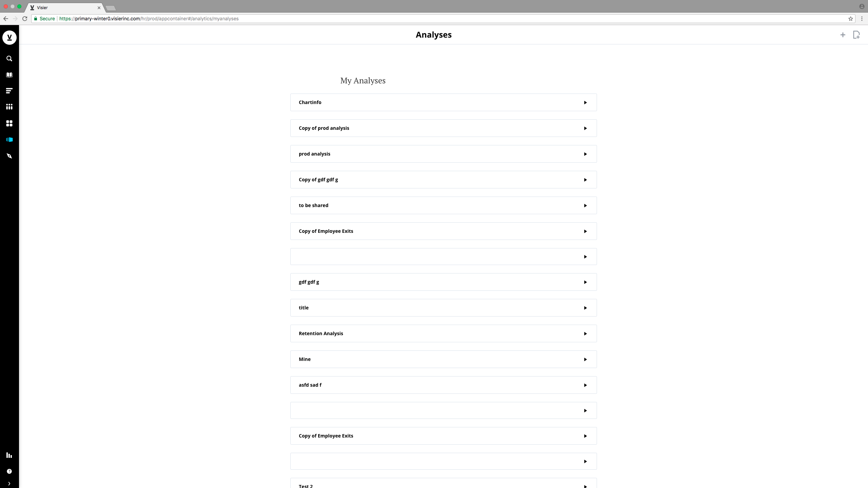Select the Visier logo menu icon
This screenshot has width=868, height=488.
pyautogui.click(x=9, y=37)
